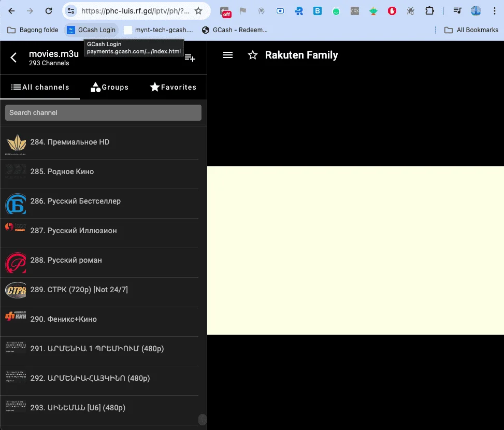504x430 pixels.
Task: Favorite Rakuten Family with star icon
Action: pos(253,55)
